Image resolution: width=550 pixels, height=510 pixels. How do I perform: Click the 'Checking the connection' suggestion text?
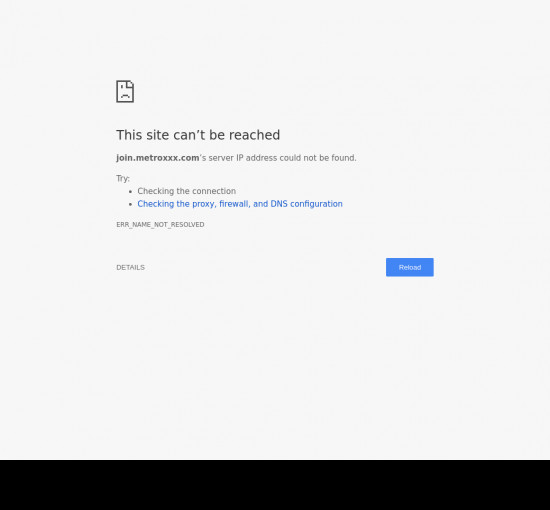(x=187, y=191)
